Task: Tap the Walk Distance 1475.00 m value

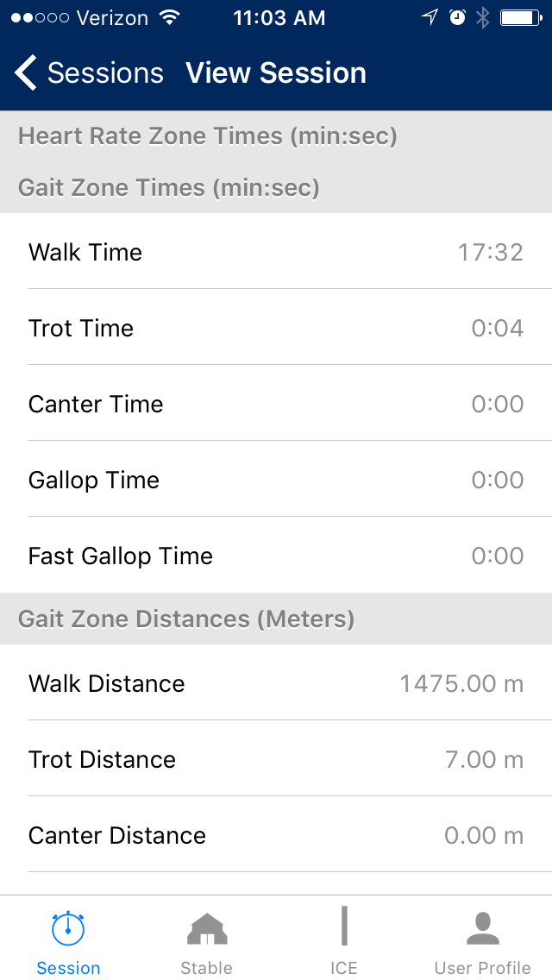Action: 461,684
